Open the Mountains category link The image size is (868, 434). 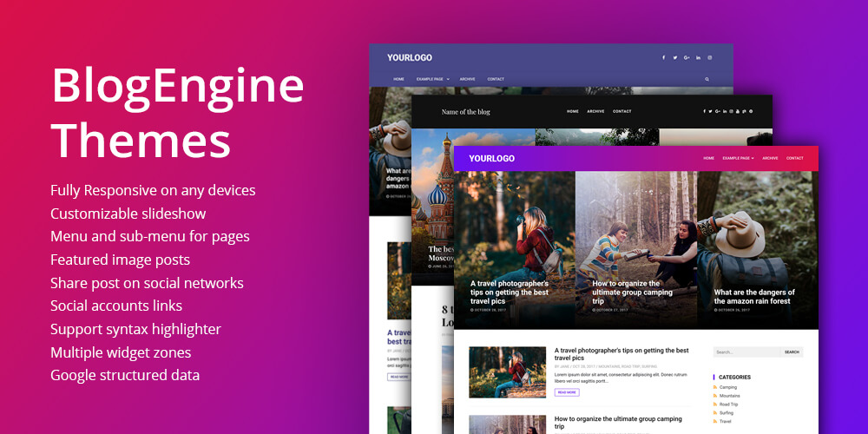[x=729, y=396]
